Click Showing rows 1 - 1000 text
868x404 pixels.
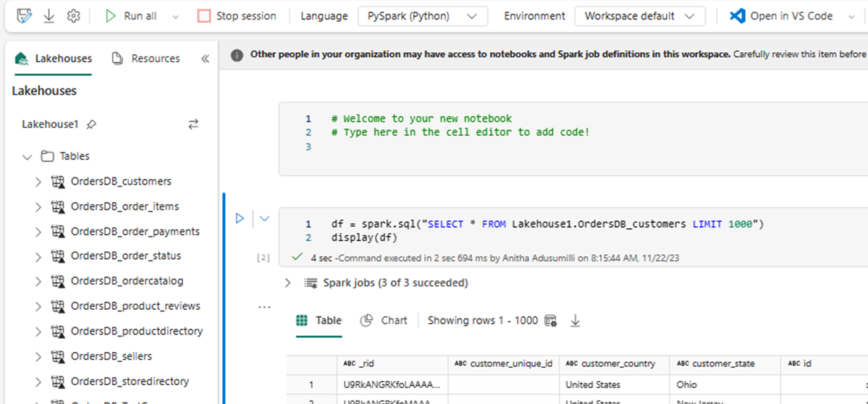(x=483, y=321)
